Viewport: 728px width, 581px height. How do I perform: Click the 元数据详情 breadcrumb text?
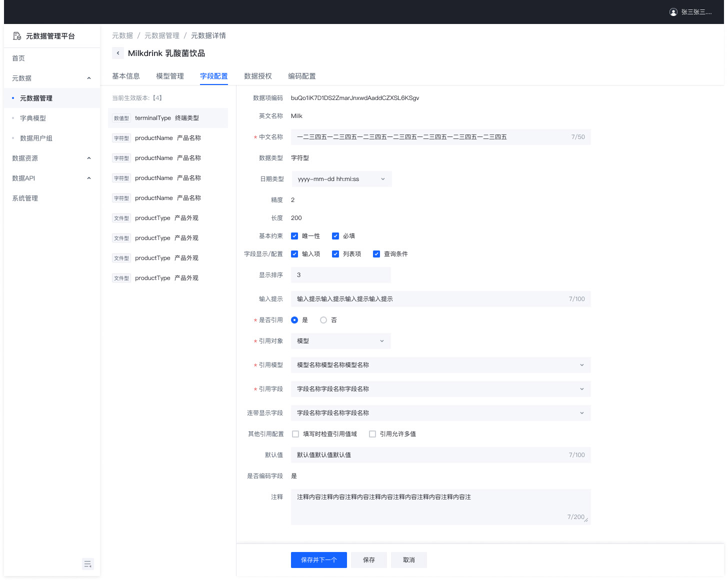[x=208, y=35]
